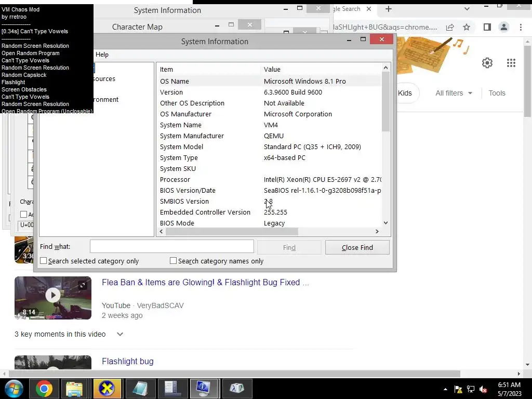The image size is (532, 399).
Task: Open Chrome tab search chevron
Action: pos(467,9)
